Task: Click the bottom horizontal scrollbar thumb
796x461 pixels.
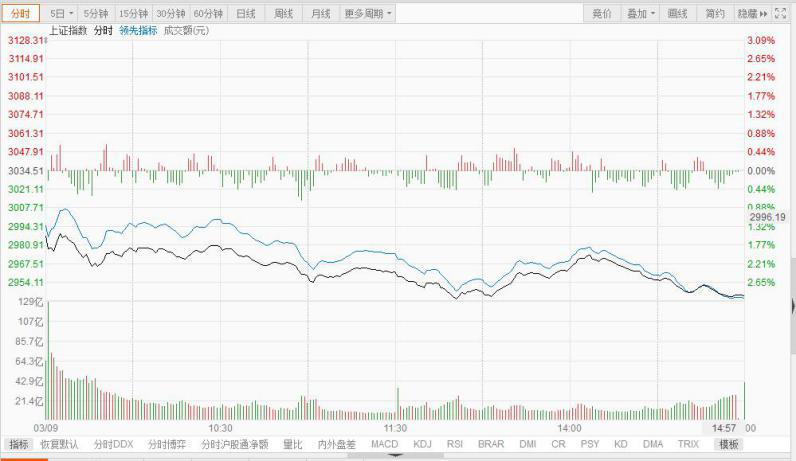Action: click(x=395, y=456)
